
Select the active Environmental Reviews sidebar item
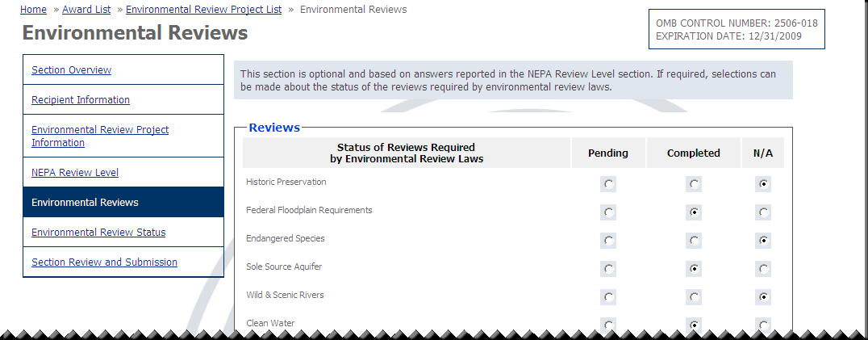(85, 203)
